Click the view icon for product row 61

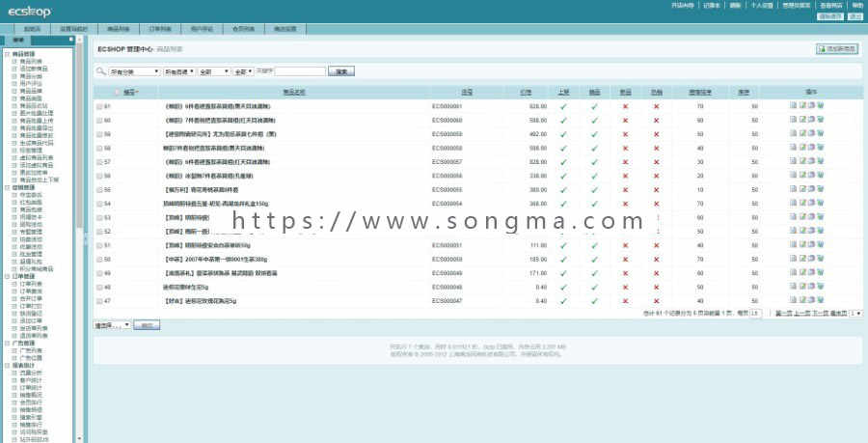click(x=794, y=105)
